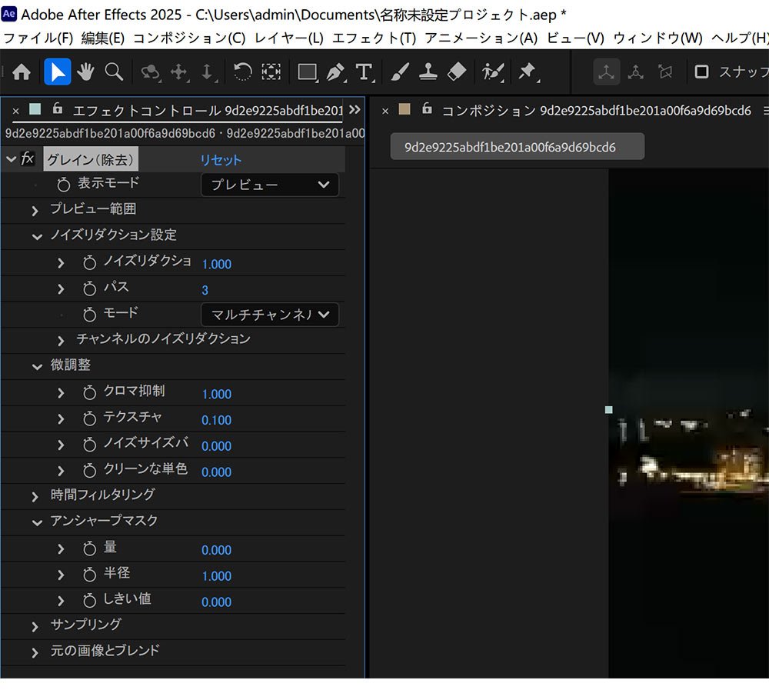Click the ノイズリダクション value of 1.000
Image resolution: width=769 pixels, height=700 pixels.
[216, 264]
